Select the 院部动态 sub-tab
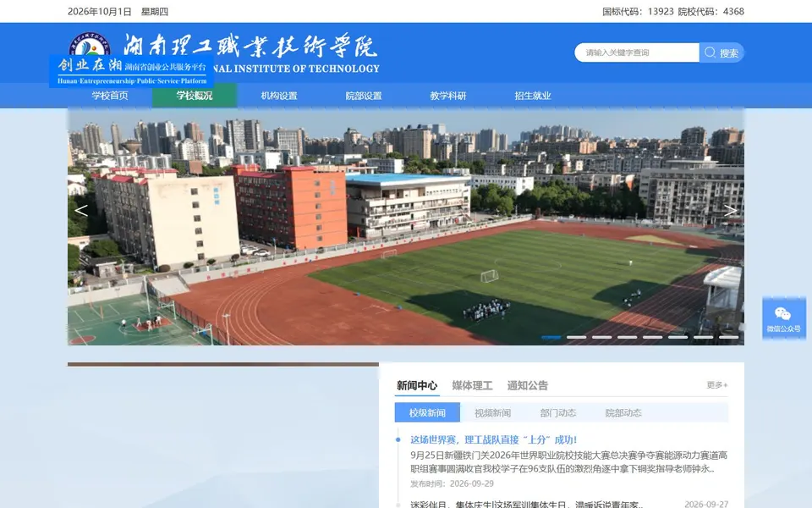Viewport: 812px width, 508px height. coord(623,412)
